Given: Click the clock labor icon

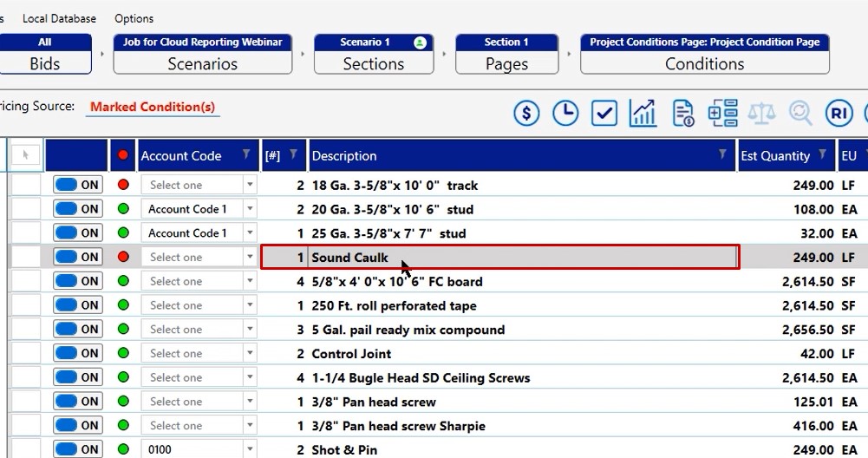Looking at the screenshot, I should pyautogui.click(x=565, y=113).
